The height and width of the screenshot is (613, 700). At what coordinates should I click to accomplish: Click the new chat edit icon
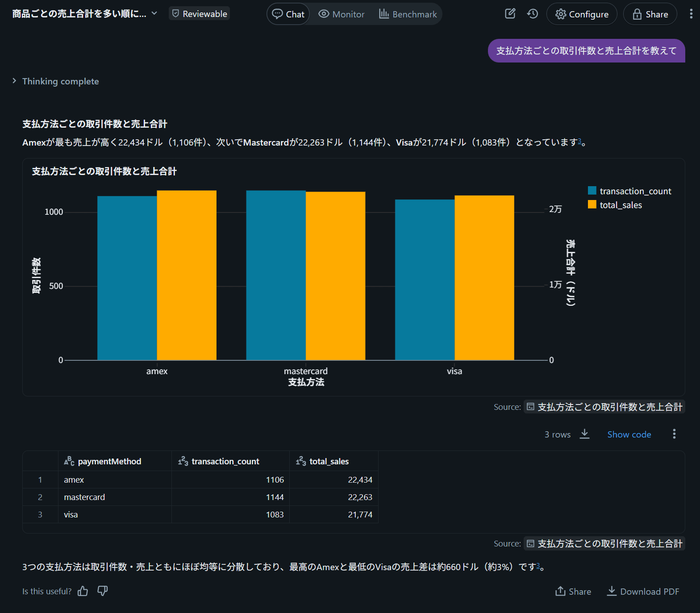[510, 14]
